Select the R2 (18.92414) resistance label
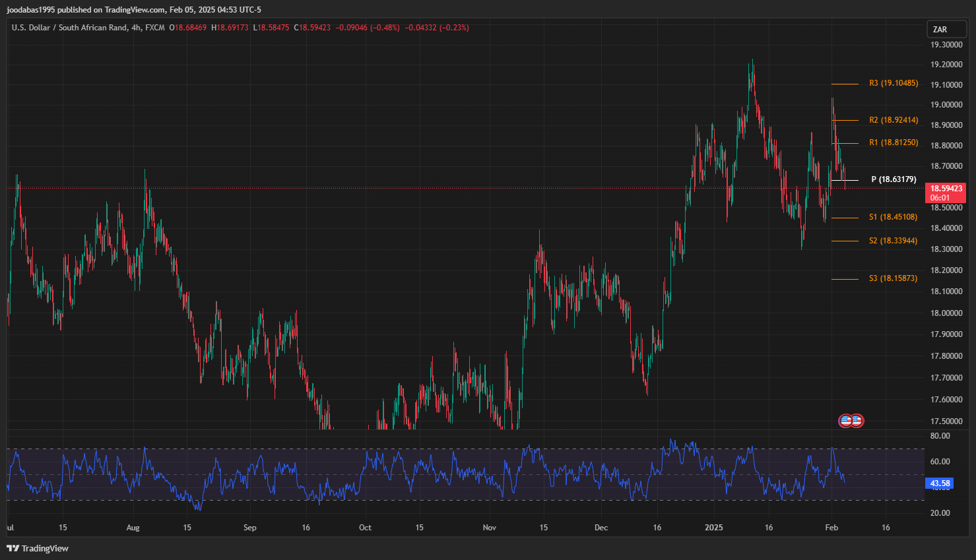The height and width of the screenshot is (560, 976). click(x=893, y=120)
